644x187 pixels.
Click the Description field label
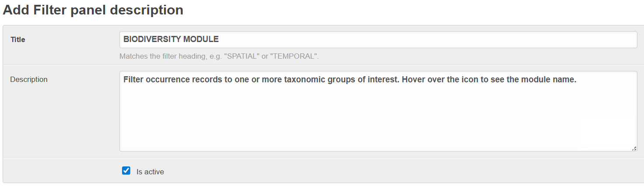[29, 80]
